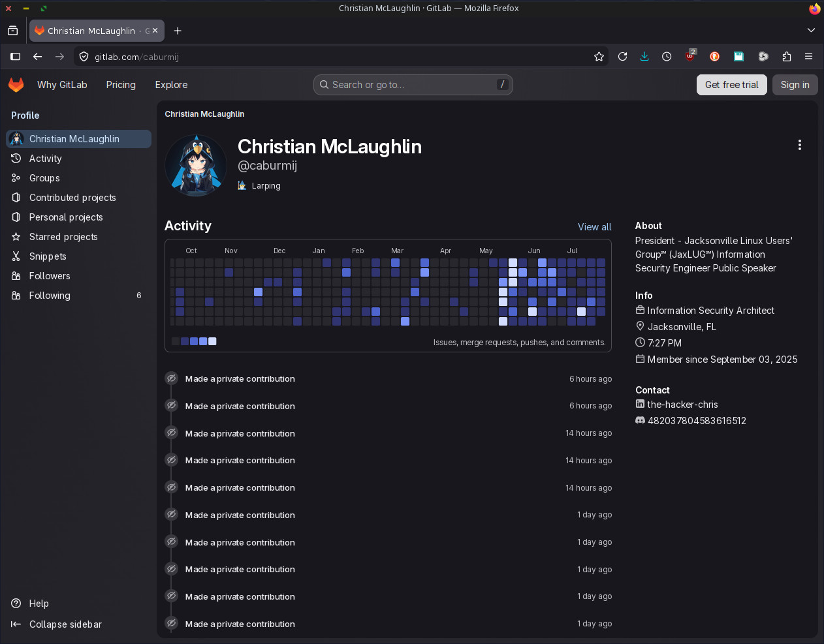Click middle blue legend swatch
Image resolution: width=824 pixels, height=644 pixels.
(x=194, y=341)
